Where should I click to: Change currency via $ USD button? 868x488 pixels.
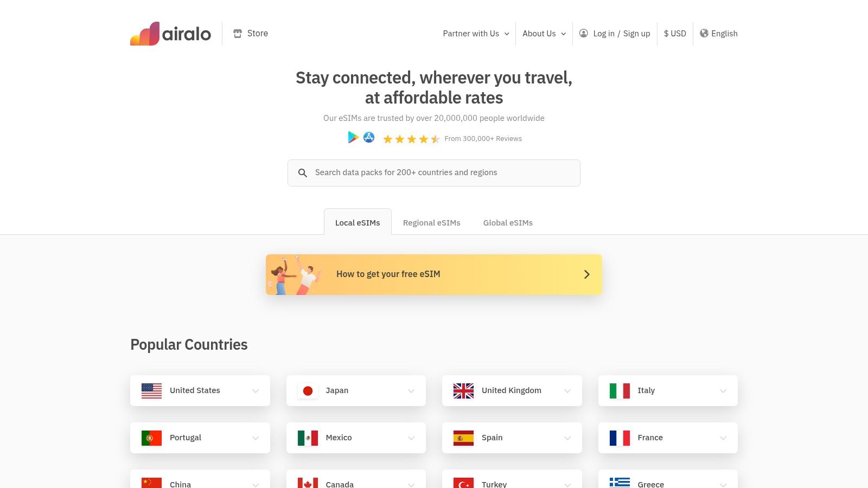(675, 34)
